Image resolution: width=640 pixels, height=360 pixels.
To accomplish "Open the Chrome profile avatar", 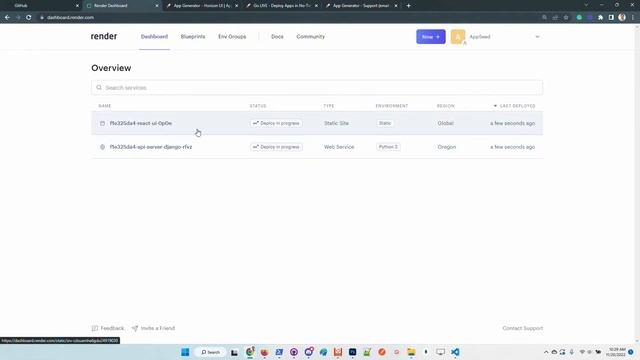I will [x=622, y=18].
